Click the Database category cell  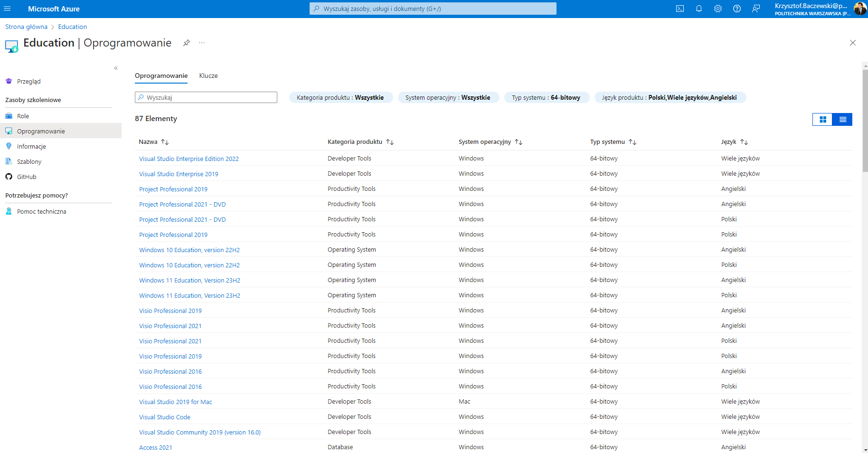pyautogui.click(x=340, y=447)
